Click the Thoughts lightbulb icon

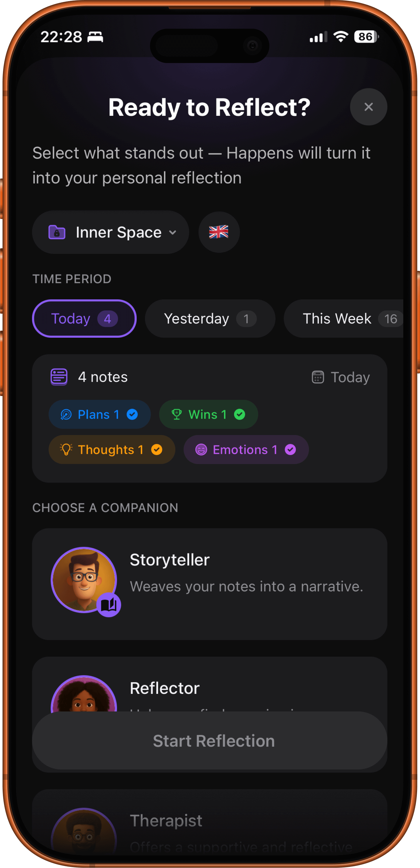tap(66, 449)
